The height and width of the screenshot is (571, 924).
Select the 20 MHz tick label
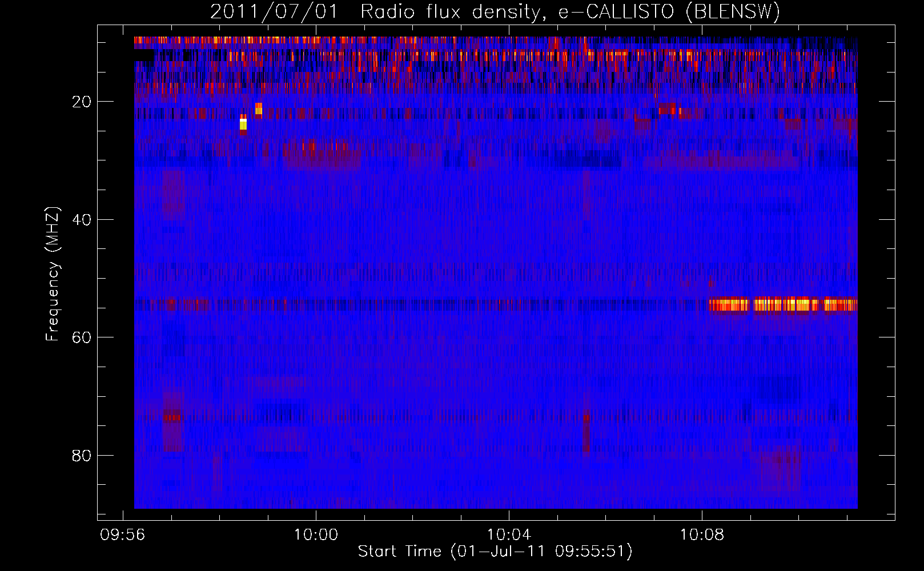click(82, 102)
